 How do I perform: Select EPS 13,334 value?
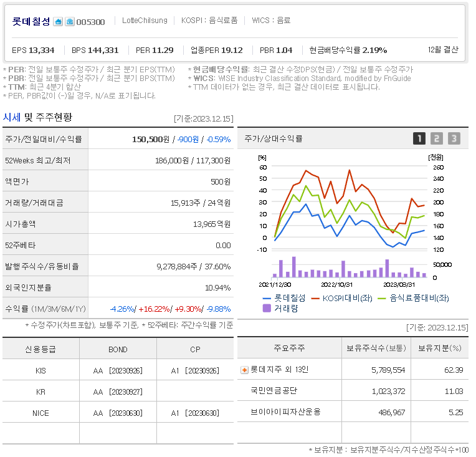(x=33, y=50)
